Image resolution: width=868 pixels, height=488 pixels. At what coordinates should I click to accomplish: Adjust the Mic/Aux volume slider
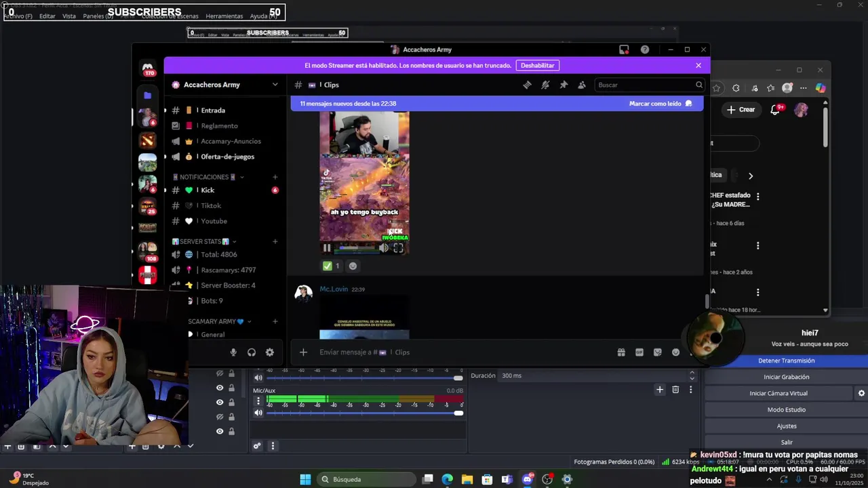coord(365,413)
